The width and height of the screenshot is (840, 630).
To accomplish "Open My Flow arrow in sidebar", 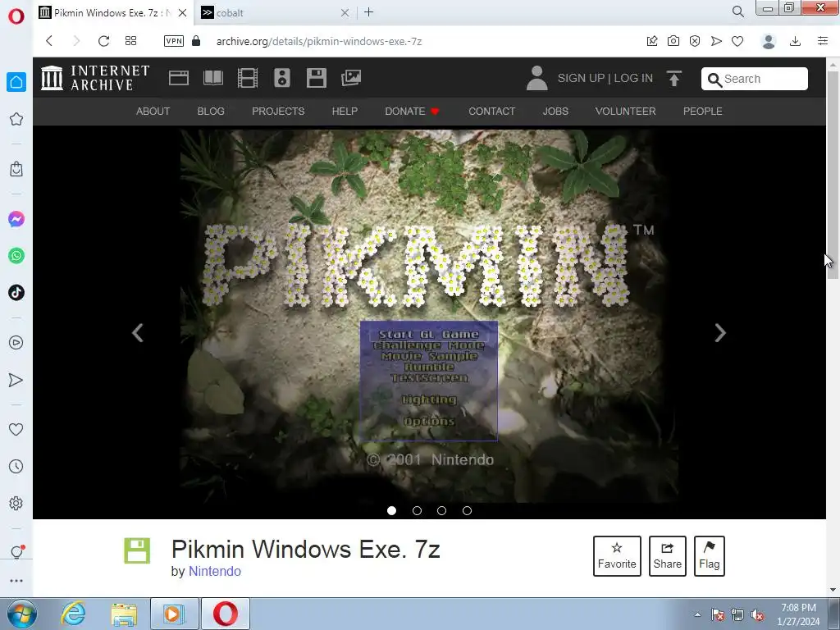I will point(16,380).
